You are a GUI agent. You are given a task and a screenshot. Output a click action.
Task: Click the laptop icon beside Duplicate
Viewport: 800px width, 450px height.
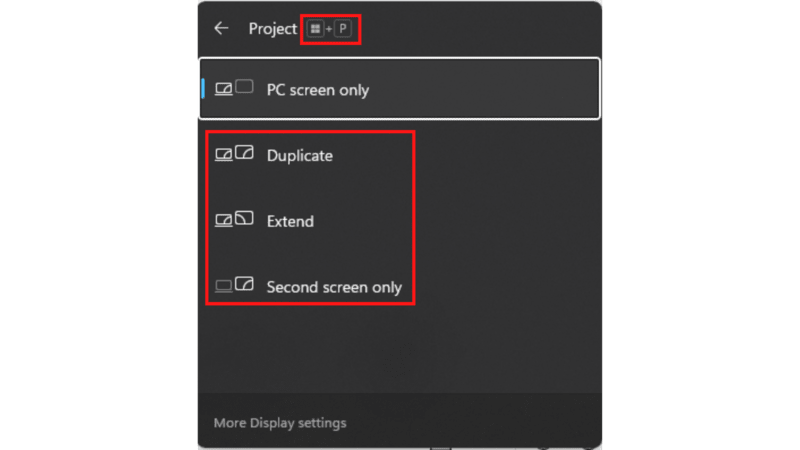point(223,155)
